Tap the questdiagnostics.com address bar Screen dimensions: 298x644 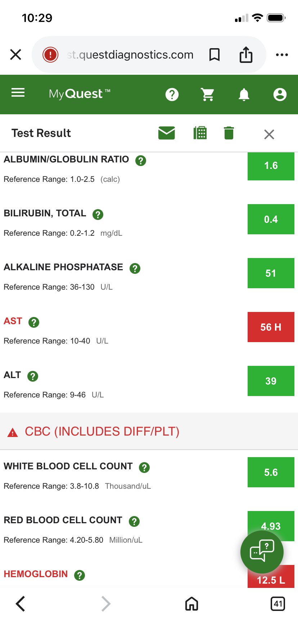130,55
